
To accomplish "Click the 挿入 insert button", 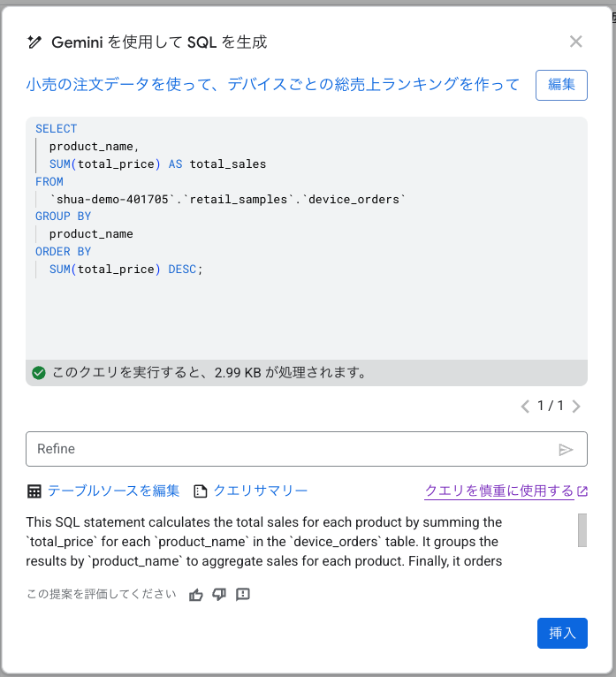I will 562,633.
